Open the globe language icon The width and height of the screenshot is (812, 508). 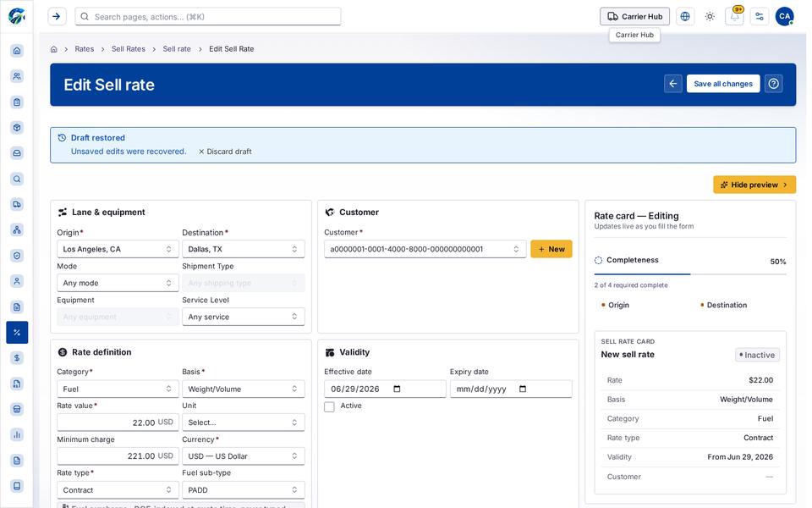coord(684,17)
